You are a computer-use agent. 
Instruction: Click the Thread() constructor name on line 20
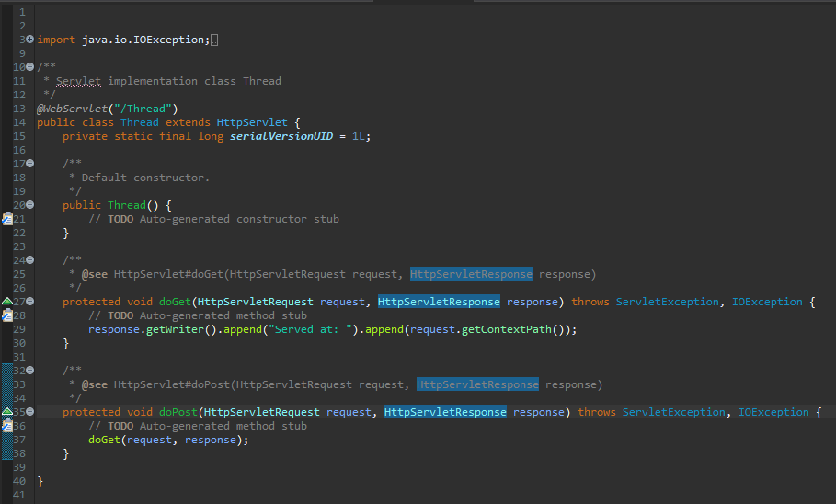(126, 205)
